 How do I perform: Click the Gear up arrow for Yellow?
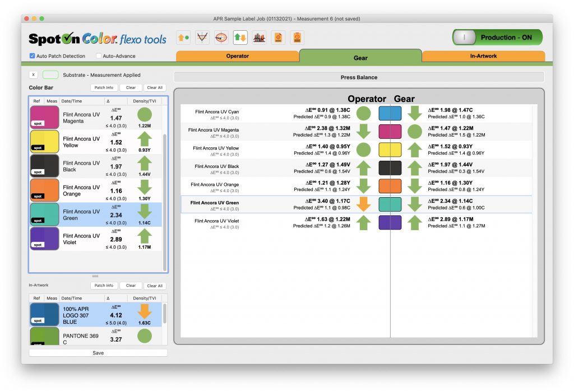click(x=415, y=150)
